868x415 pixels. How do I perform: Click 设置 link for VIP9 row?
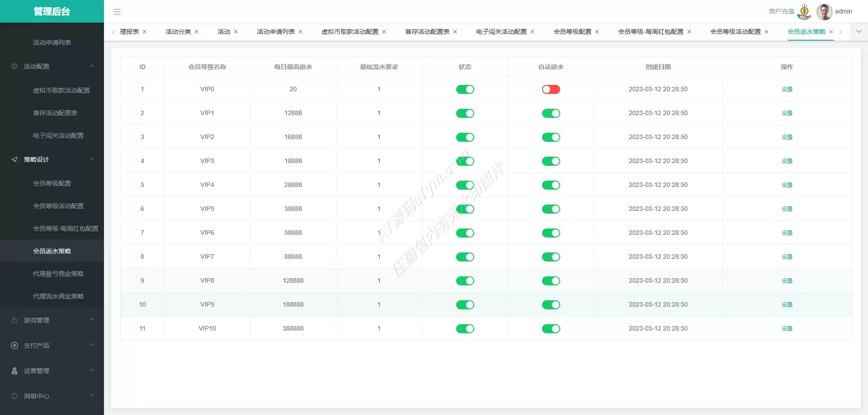(787, 305)
